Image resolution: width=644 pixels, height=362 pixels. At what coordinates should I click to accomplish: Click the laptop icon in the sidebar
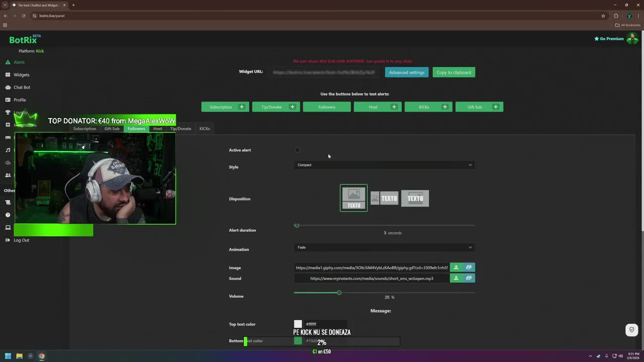click(x=8, y=227)
